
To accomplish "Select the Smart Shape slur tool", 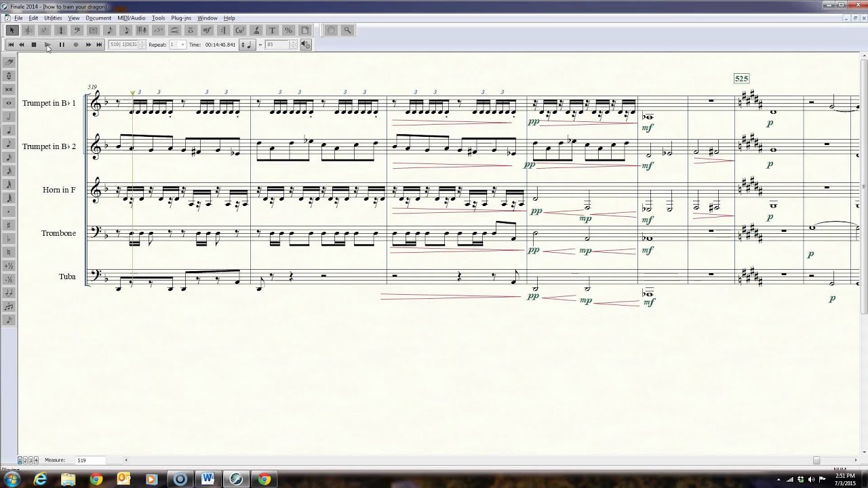I will pyautogui.click(x=174, y=30).
